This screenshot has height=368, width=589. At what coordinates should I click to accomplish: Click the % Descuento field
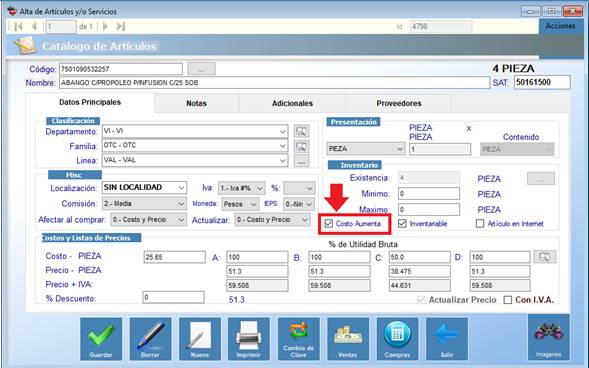[174, 297]
